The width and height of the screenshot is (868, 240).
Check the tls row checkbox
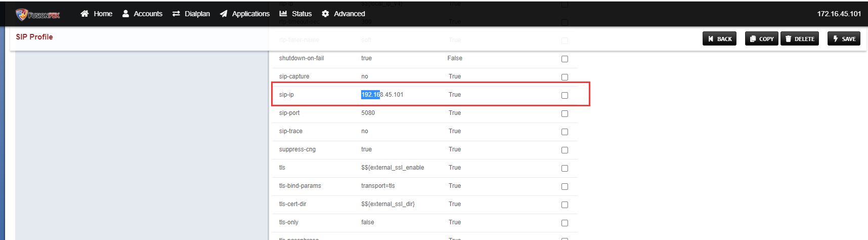pyautogui.click(x=565, y=168)
